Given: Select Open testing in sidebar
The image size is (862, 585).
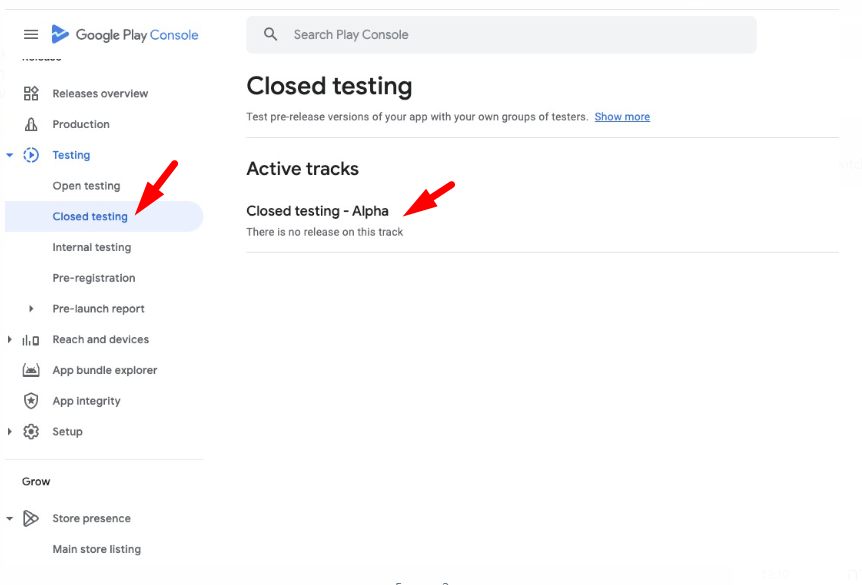Looking at the screenshot, I should point(86,186).
